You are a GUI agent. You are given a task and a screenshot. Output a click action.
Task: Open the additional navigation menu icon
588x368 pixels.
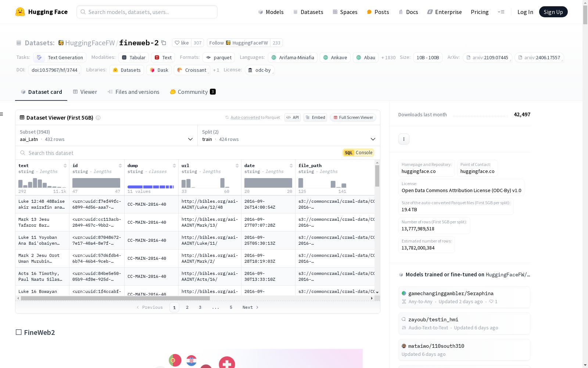point(501,12)
